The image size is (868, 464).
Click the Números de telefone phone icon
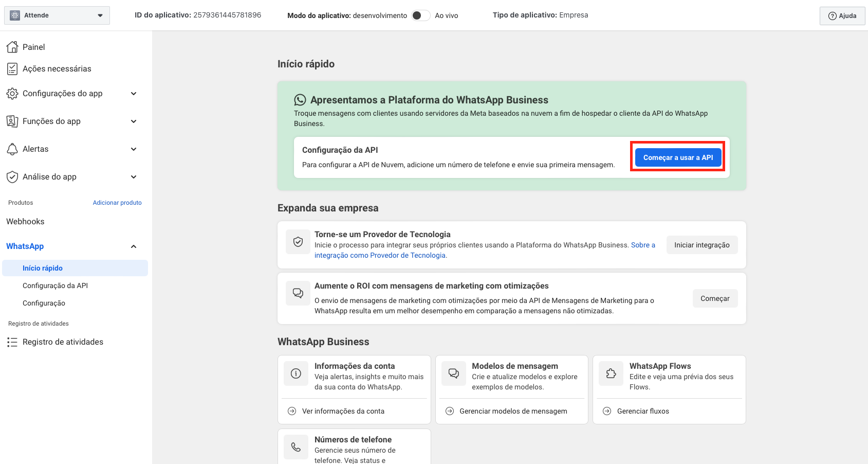296,447
